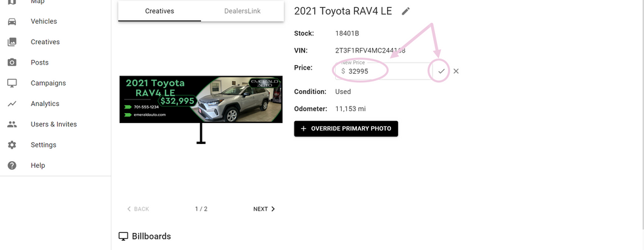Go to next creative preview

264,209
